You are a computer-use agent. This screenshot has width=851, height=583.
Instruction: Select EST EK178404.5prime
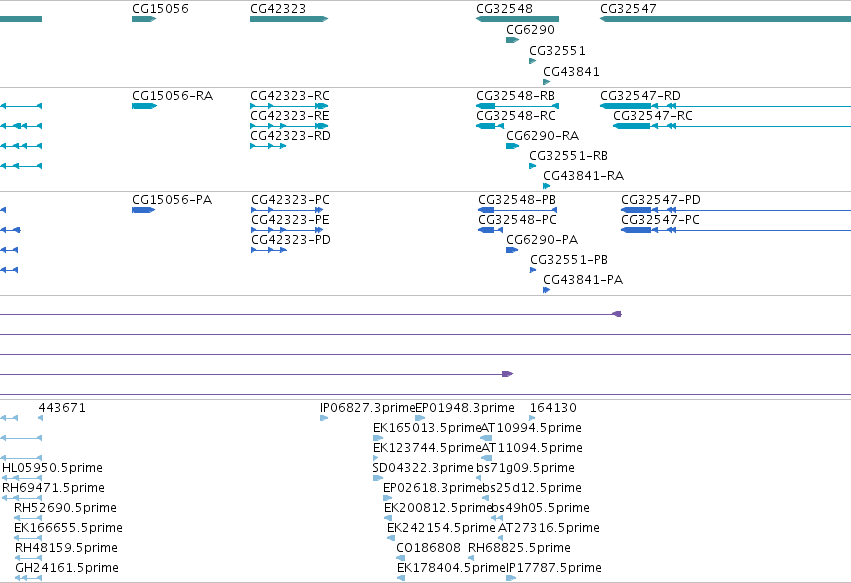pos(452,568)
